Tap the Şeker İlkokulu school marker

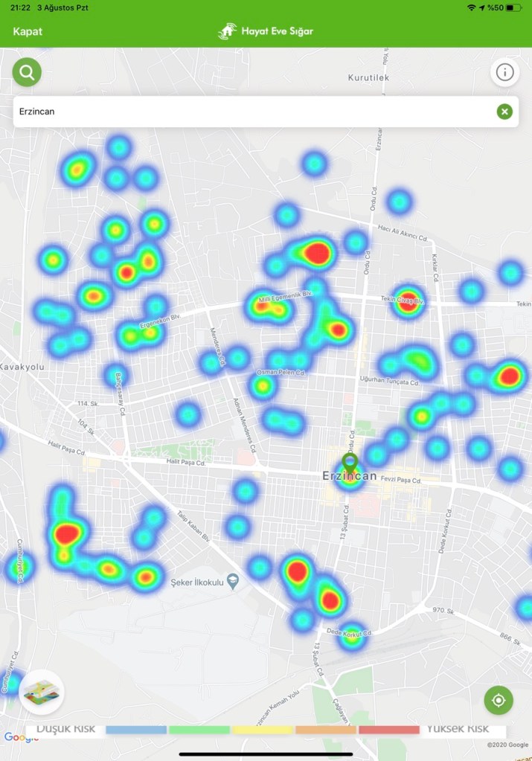pos(233,581)
